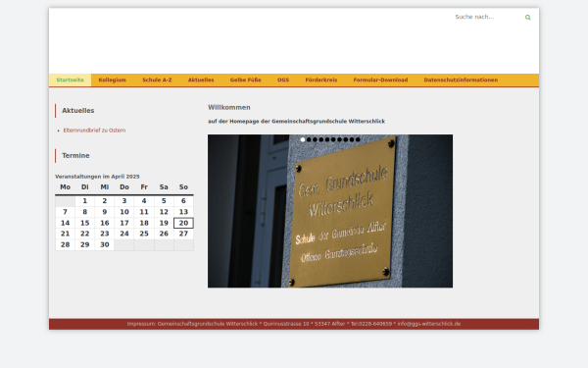Select the fifth slideshow dot
Screen dimensions: 588x368
tap(327, 139)
